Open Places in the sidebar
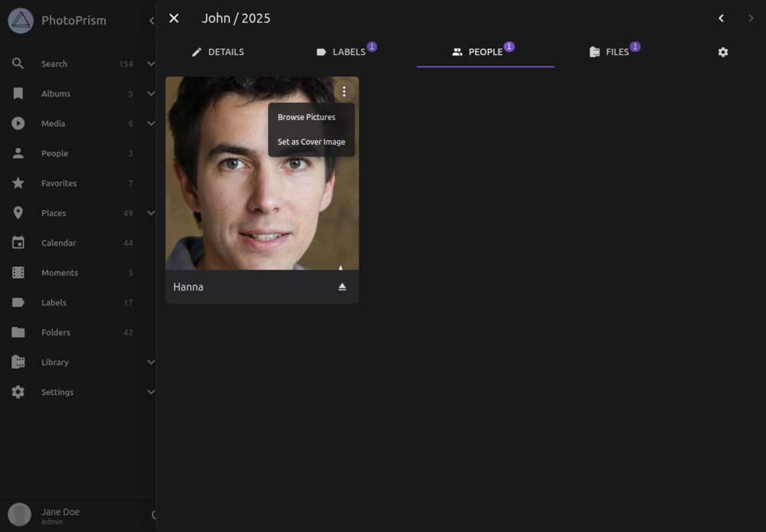 [x=54, y=213]
